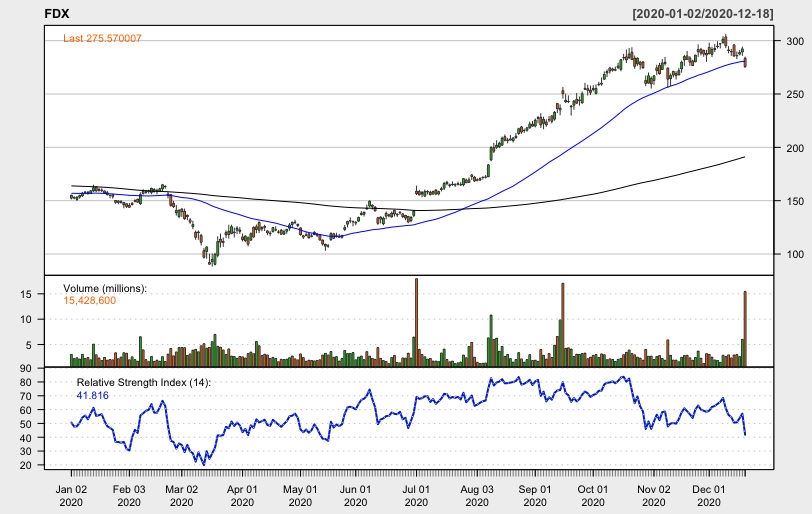Click the Nov 02 2020 date label
Viewport: 812px width, 514px height.
(x=654, y=495)
